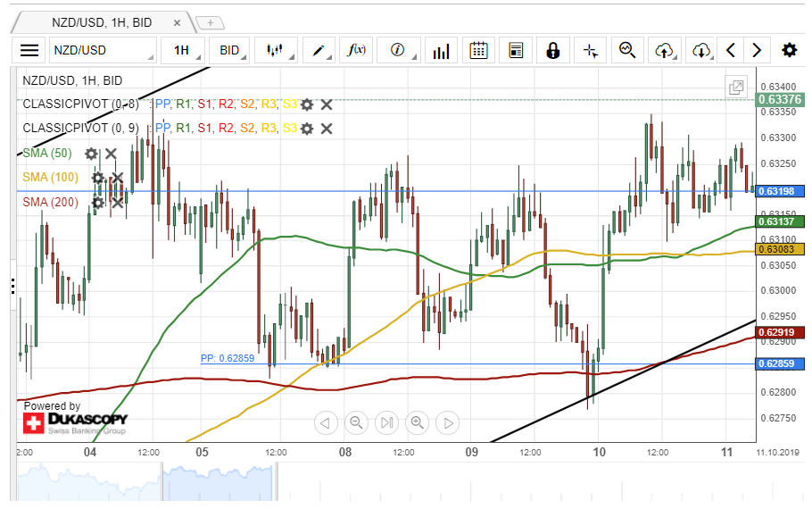Open the hamburger main menu
This screenshot has height=509, width=812.
coord(29,50)
